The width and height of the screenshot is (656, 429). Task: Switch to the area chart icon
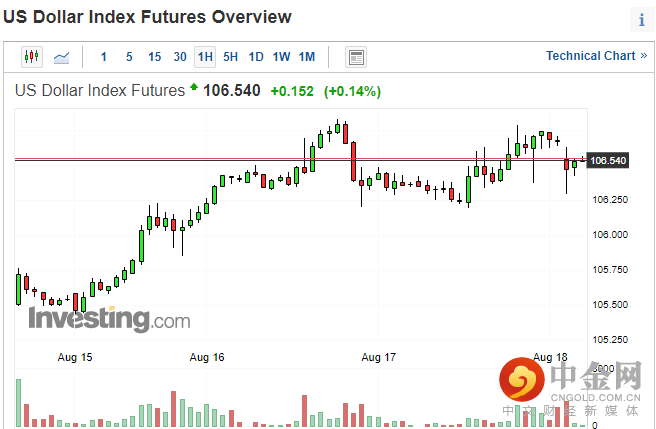coord(62,57)
